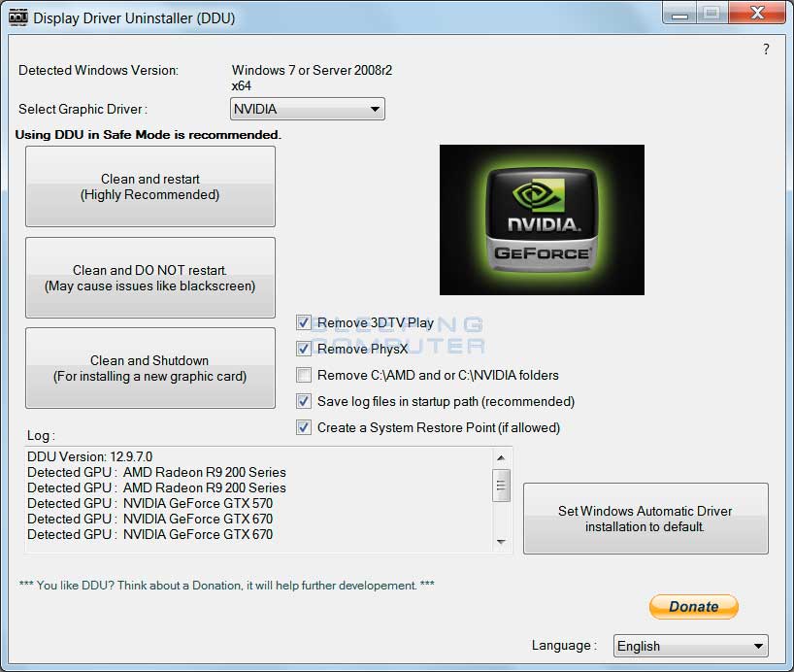Viewport: 794px width, 672px height.
Task: Disable the Remove PhysX option
Action: coord(304,349)
